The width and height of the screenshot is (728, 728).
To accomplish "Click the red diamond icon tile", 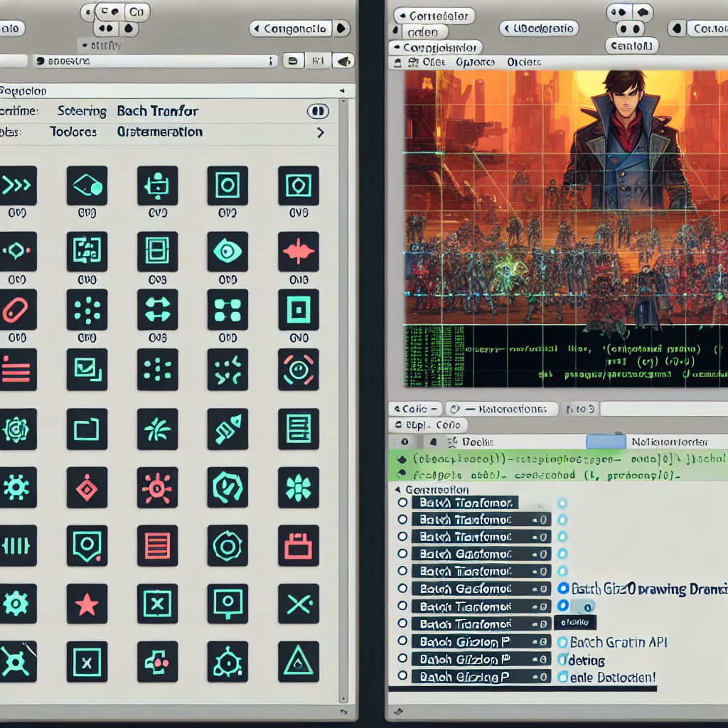I will (x=87, y=488).
